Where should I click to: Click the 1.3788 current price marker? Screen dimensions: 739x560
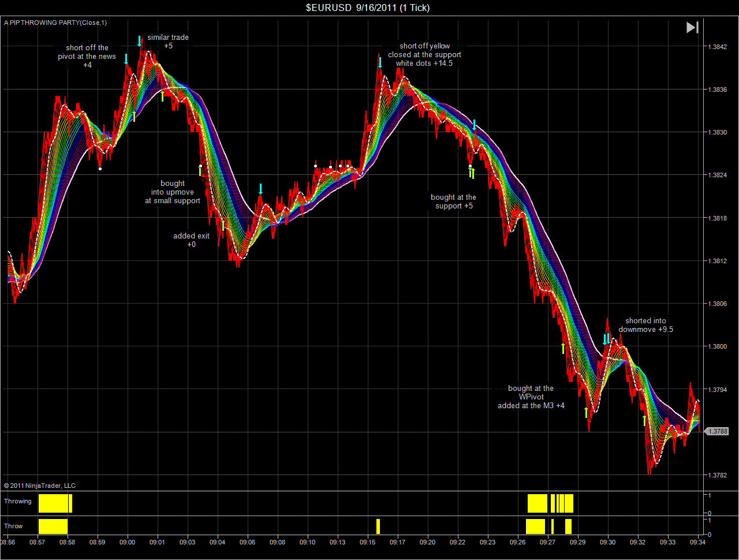(x=717, y=431)
